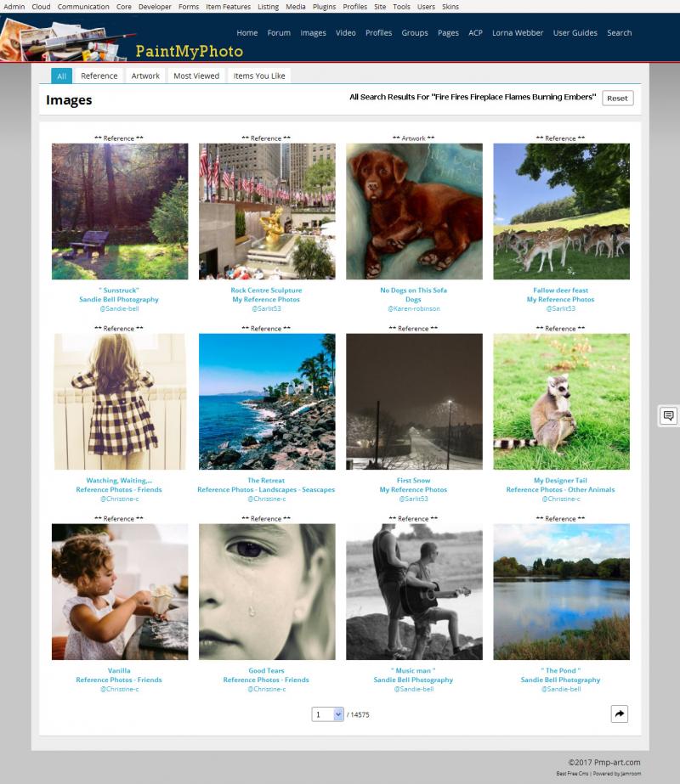Open the lemur photo thumbnail
680x784 pixels.
pos(561,402)
